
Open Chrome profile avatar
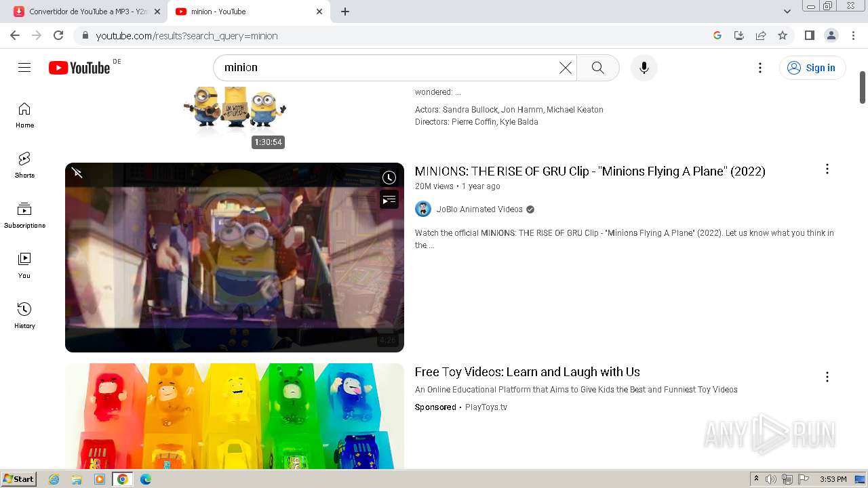coord(831,35)
